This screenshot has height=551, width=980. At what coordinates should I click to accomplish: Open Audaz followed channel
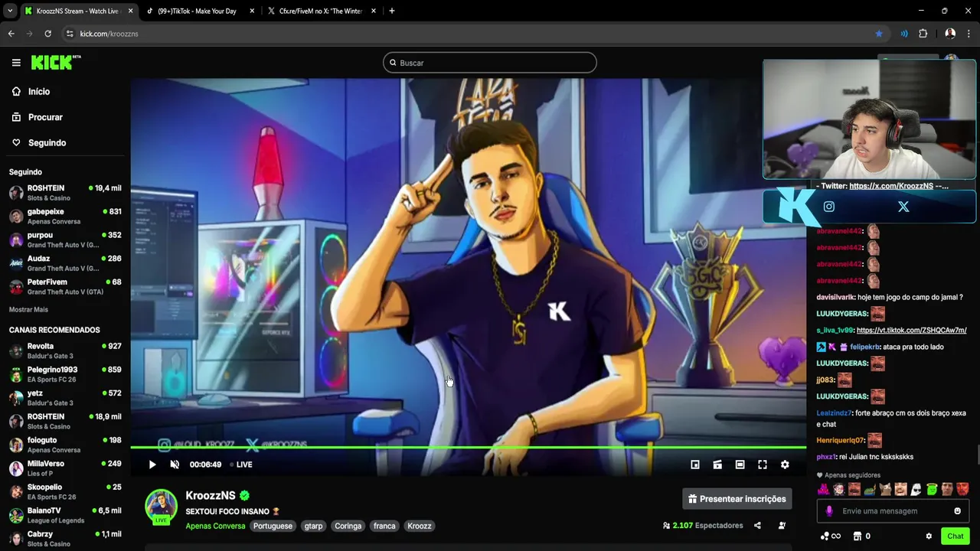point(65,263)
